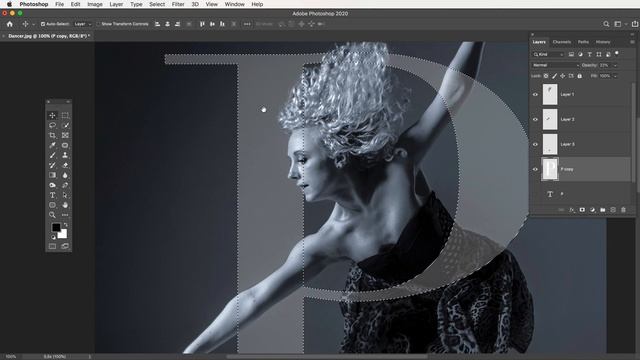Create a new adjustment layer icon

(592, 210)
